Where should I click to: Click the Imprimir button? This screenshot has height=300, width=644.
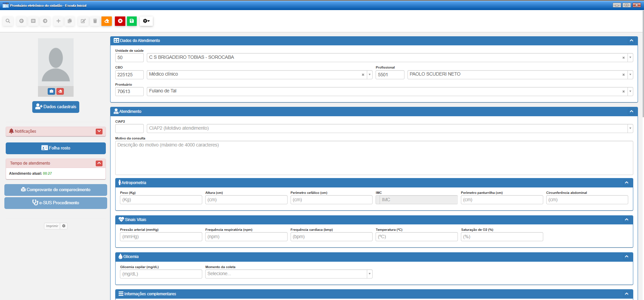52,226
